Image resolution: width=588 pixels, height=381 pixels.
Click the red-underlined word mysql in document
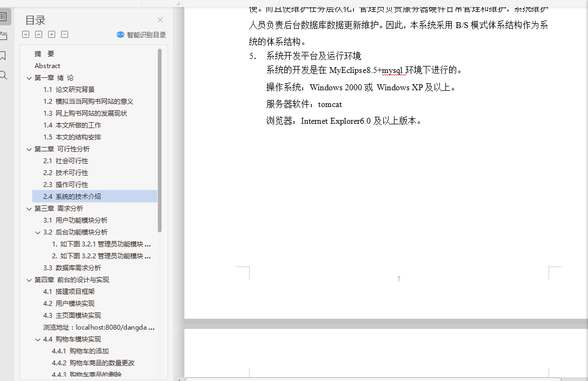click(x=392, y=70)
